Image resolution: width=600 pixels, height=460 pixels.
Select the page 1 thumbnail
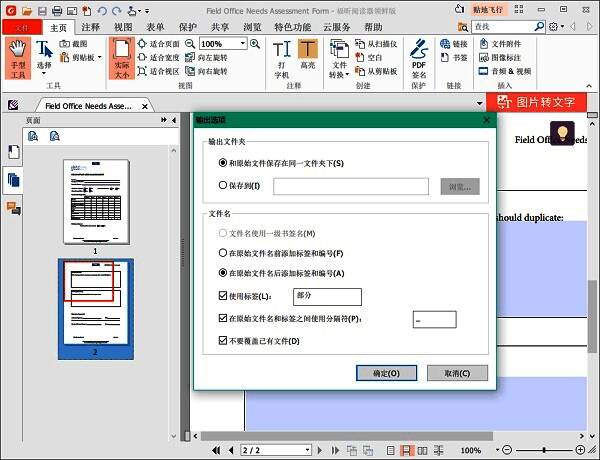pyautogui.click(x=94, y=201)
